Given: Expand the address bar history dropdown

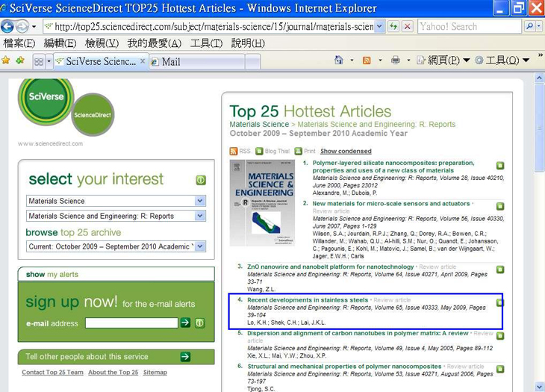Looking at the screenshot, I should tap(379, 26).
